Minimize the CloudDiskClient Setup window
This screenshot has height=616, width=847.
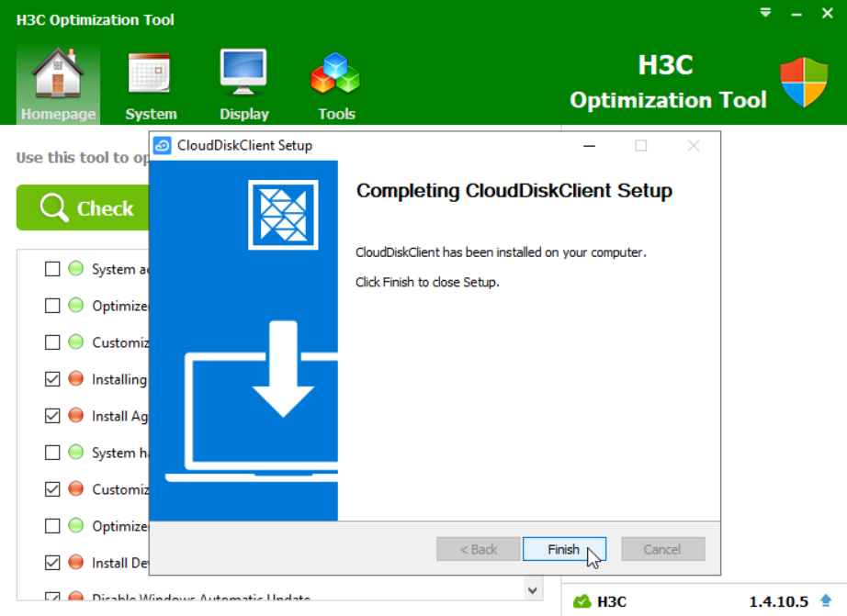coord(590,146)
